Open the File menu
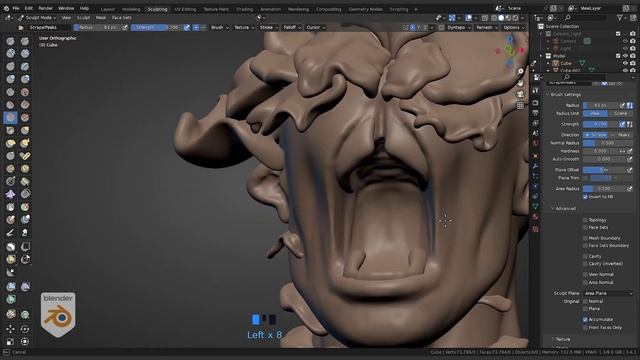640x360 pixels. click(x=16, y=8)
